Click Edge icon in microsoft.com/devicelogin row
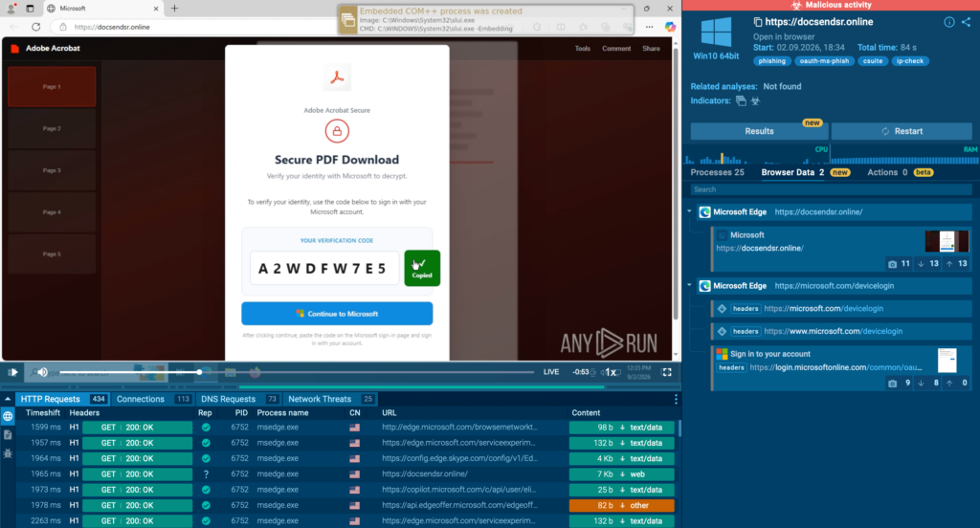 704,286
